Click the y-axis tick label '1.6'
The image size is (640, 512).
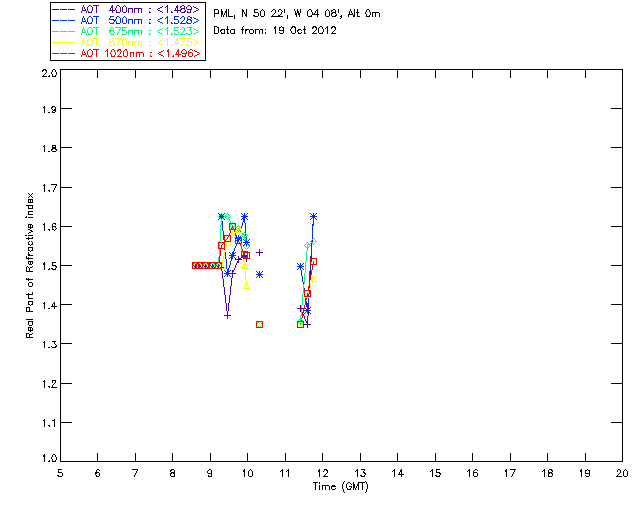(x=49, y=227)
